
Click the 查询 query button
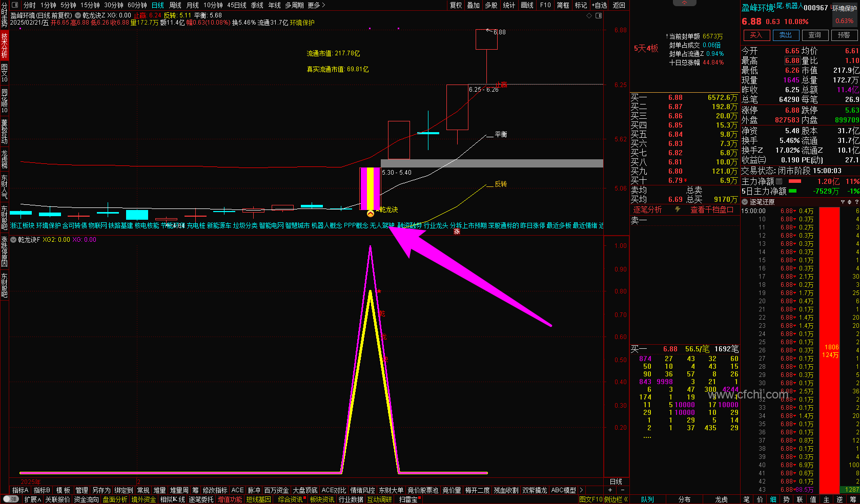[815, 35]
